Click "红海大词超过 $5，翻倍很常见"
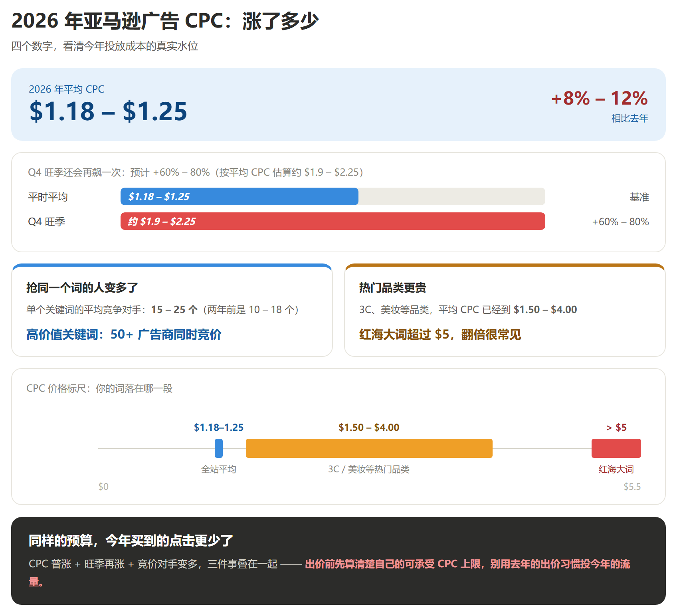 pos(440,334)
